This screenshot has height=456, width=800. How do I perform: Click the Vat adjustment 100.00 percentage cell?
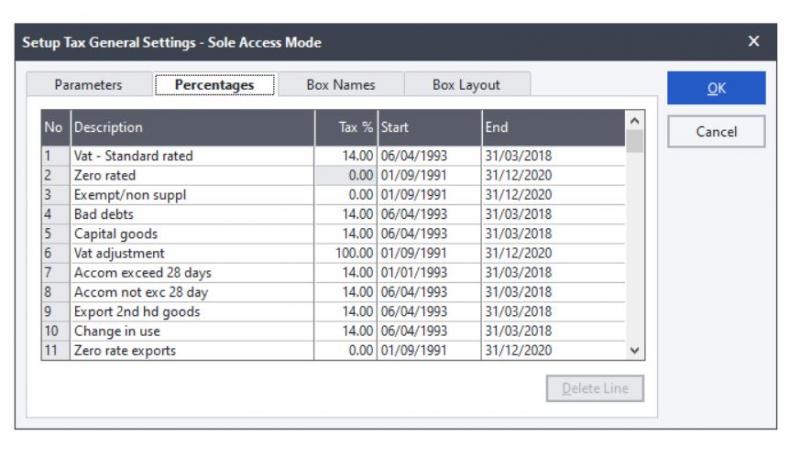(345, 253)
